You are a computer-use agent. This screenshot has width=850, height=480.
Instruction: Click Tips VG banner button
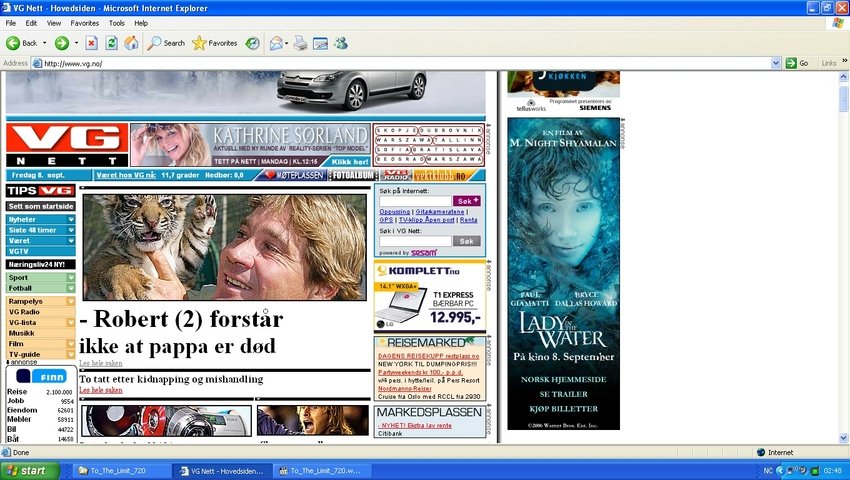point(41,190)
